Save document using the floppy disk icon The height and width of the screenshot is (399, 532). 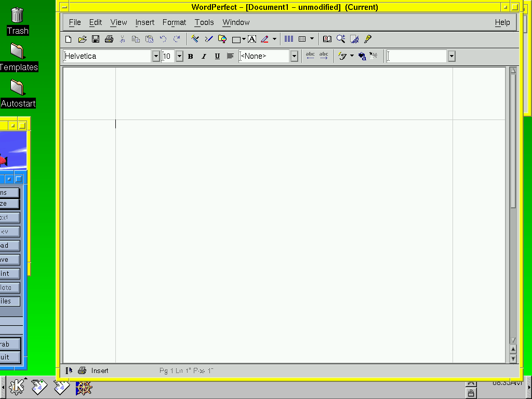(96, 39)
